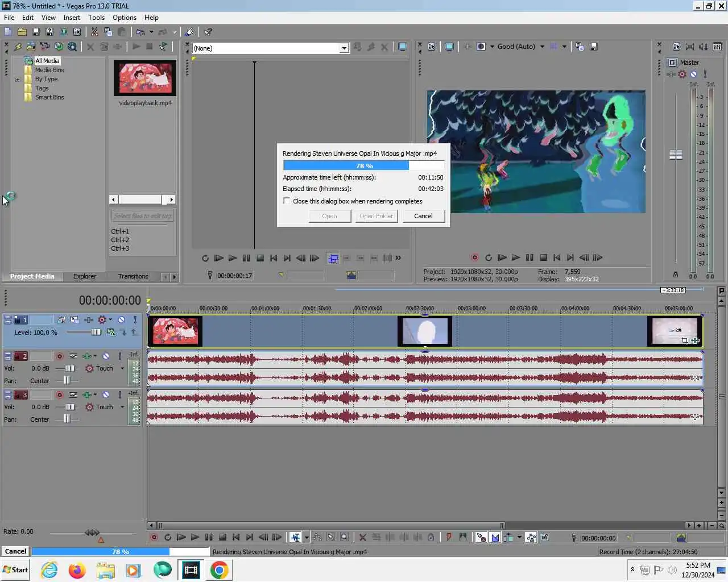Click the preview Record button

(x=474, y=257)
